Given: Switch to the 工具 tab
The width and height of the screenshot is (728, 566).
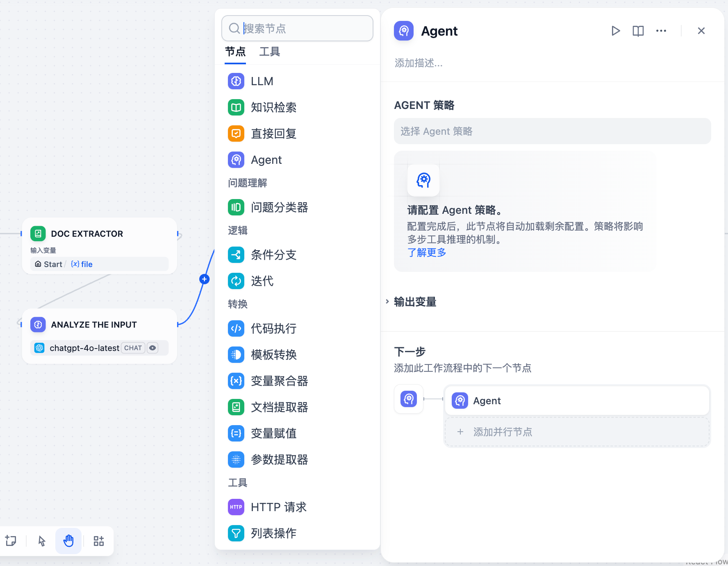Looking at the screenshot, I should tap(269, 52).
